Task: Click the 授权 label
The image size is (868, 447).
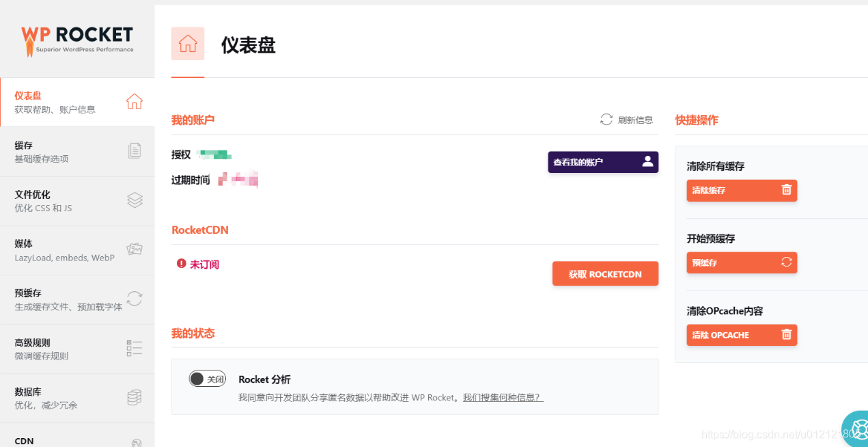Action: [x=181, y=154]
